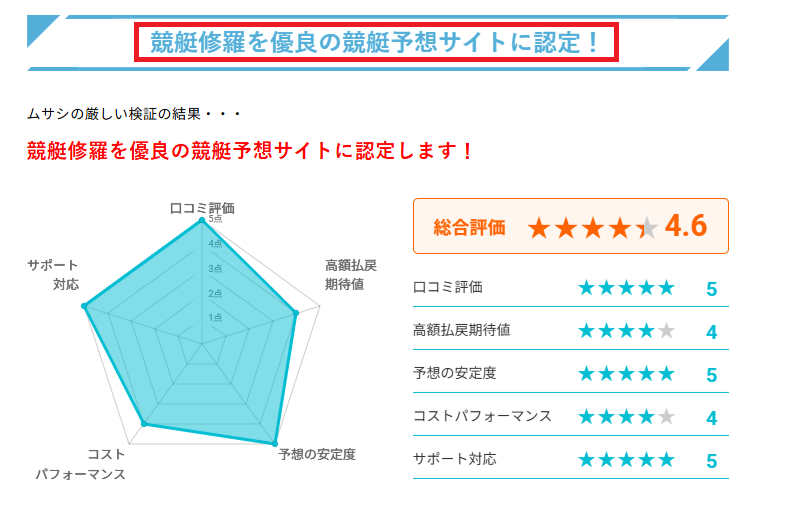Click the 高額払戻期待値 vertex point on radar chart
This screenshot has width=800, height=531.
[295, 313]
